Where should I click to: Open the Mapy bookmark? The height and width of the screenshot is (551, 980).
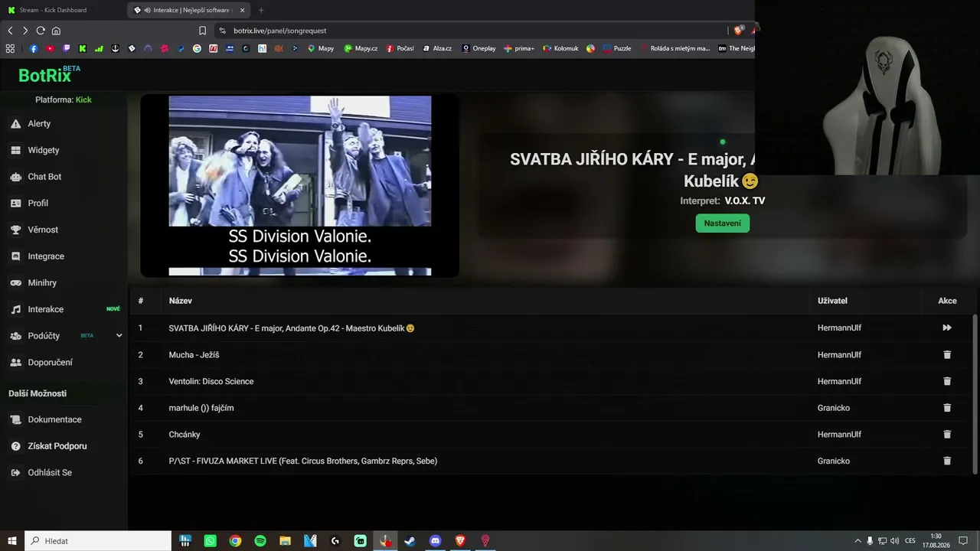tap(321, 48)
